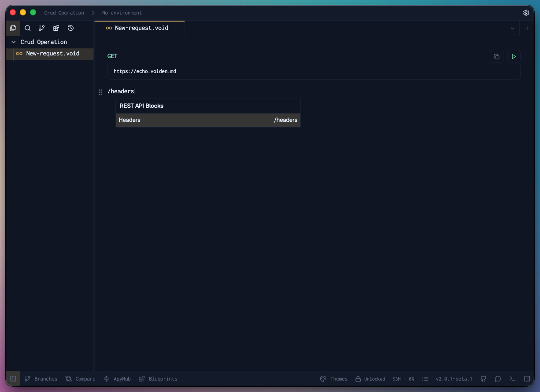540x392 pixels.
Task: Run the request with the play icon
Action: [x=514, y=56]
